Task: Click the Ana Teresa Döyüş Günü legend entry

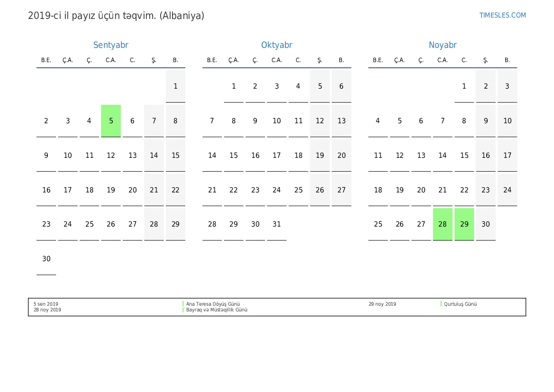Action: pos(213,304)
